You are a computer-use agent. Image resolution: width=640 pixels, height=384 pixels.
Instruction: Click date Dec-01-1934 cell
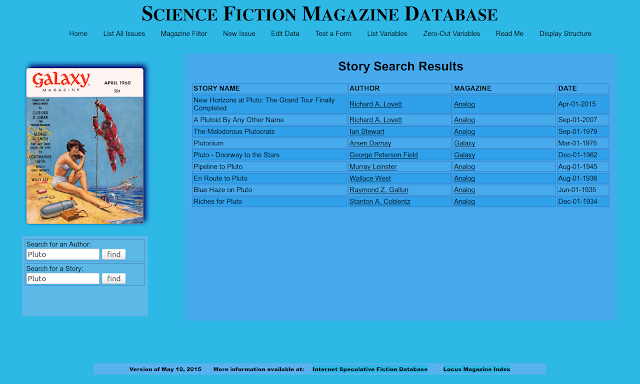tap(583, 202)
